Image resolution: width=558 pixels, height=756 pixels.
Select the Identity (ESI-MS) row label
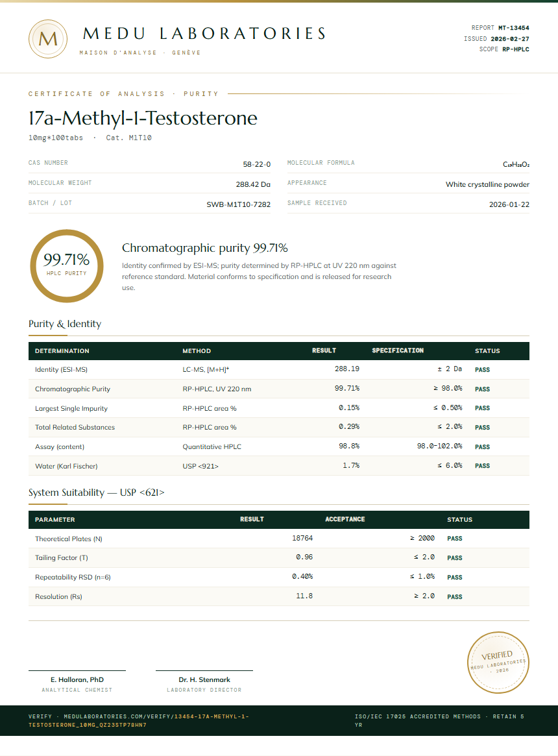pyautogui.click(x=61, y=370)
